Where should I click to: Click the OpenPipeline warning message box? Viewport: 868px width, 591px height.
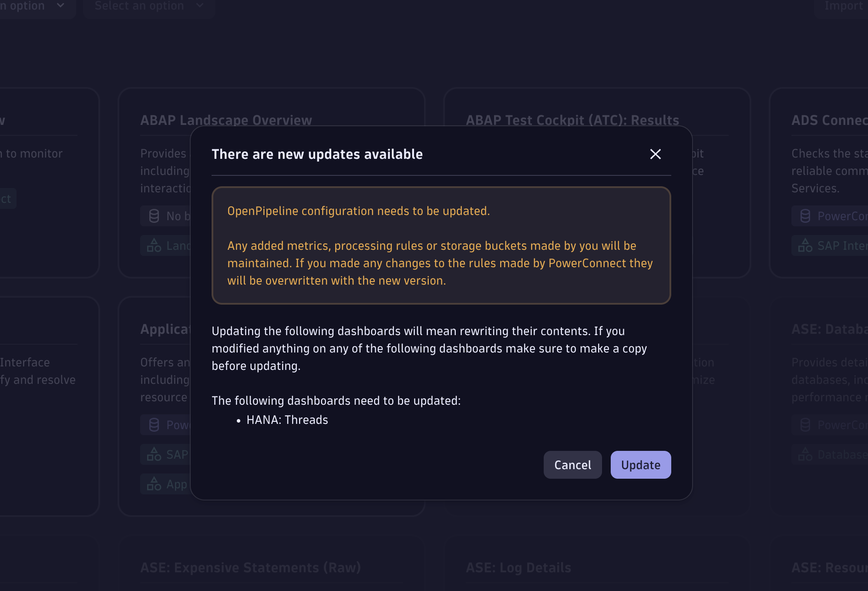point(441,245)
